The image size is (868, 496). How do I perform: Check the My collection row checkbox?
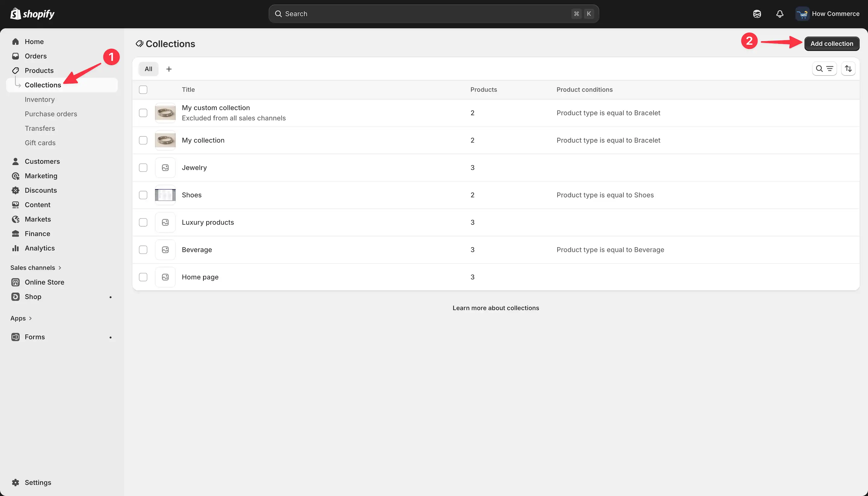tap(143, 140)
